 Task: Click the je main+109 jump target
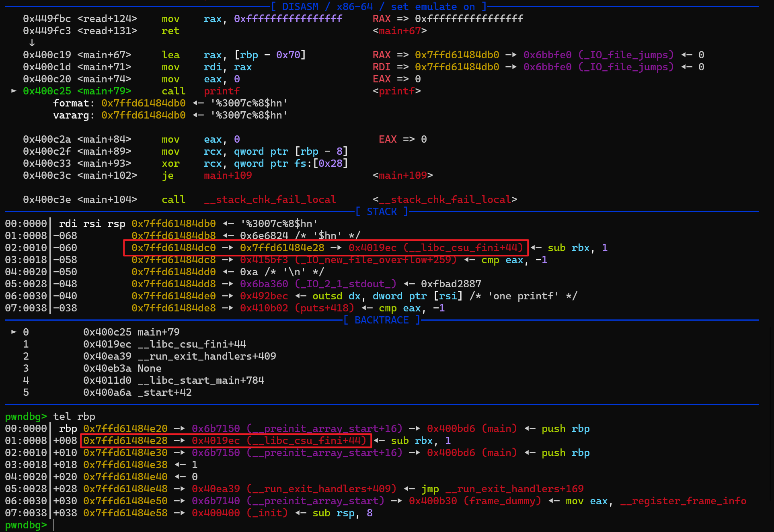pos(228,176)
